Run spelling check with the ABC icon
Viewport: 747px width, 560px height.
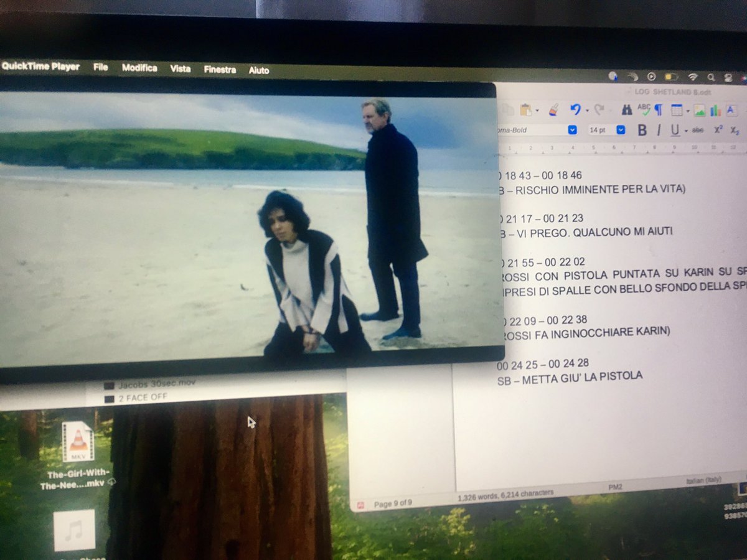(x=644, y=110)
